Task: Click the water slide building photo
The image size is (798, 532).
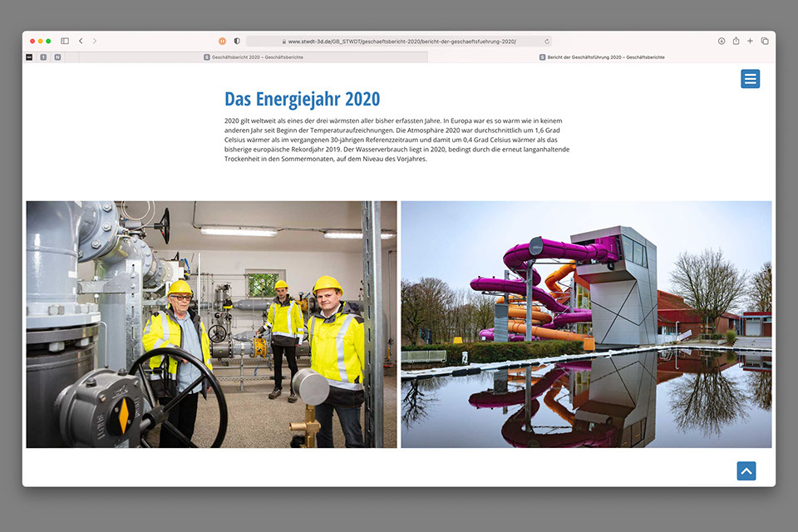Action: click(586, 324)
